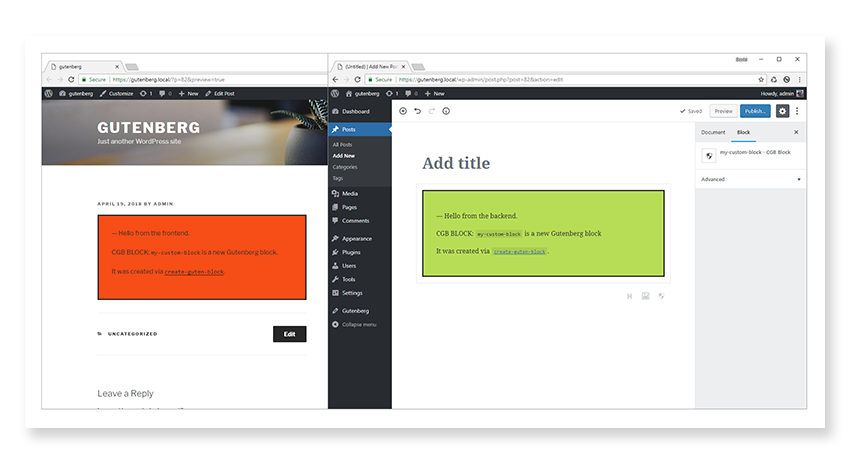This screenshot has width=850, height=471.
Task: Expand the Advanced panel in block sidebar
Action: pyautogui.click(x=750, y=179)
